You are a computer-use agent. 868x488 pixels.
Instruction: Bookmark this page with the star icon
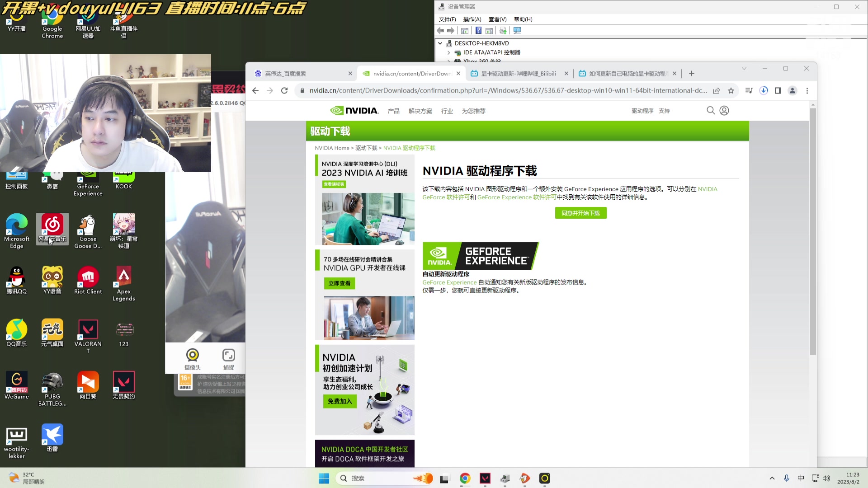click(731, 91)
